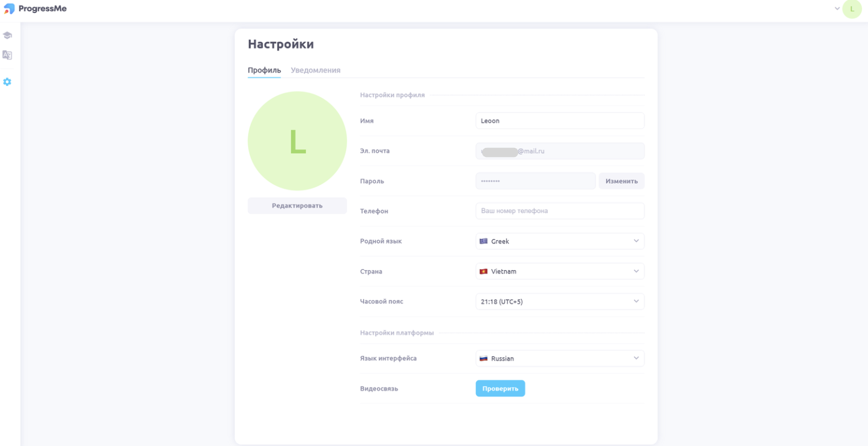This screenshot has height=446, width=868.
Task: Click the small user avatar in header
Action: [852, 9]
